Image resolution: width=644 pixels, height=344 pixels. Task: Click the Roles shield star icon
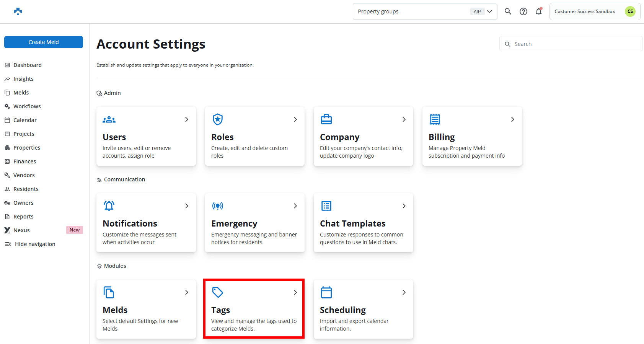point(218,119)
